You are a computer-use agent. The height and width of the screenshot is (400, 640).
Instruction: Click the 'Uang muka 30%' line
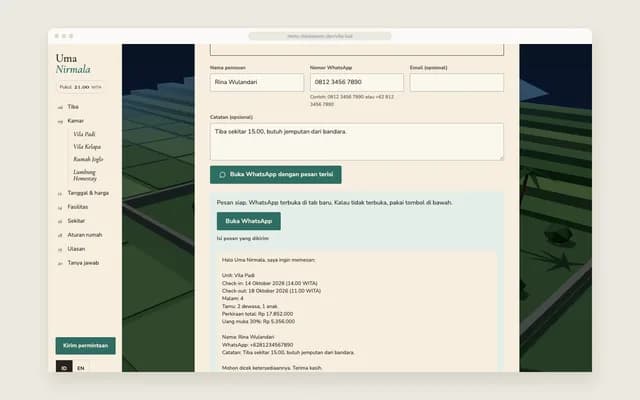(x=258, y=322)
